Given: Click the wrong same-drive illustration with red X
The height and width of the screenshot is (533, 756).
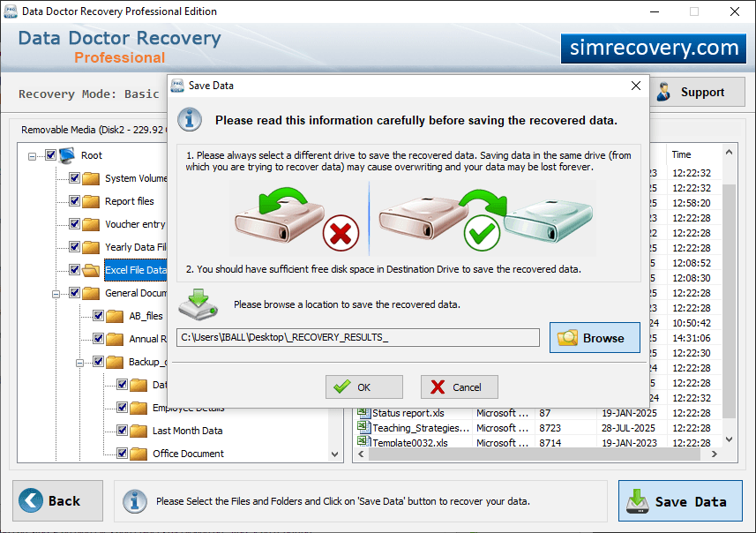Looking at the screenshot, I should point(296,219).
